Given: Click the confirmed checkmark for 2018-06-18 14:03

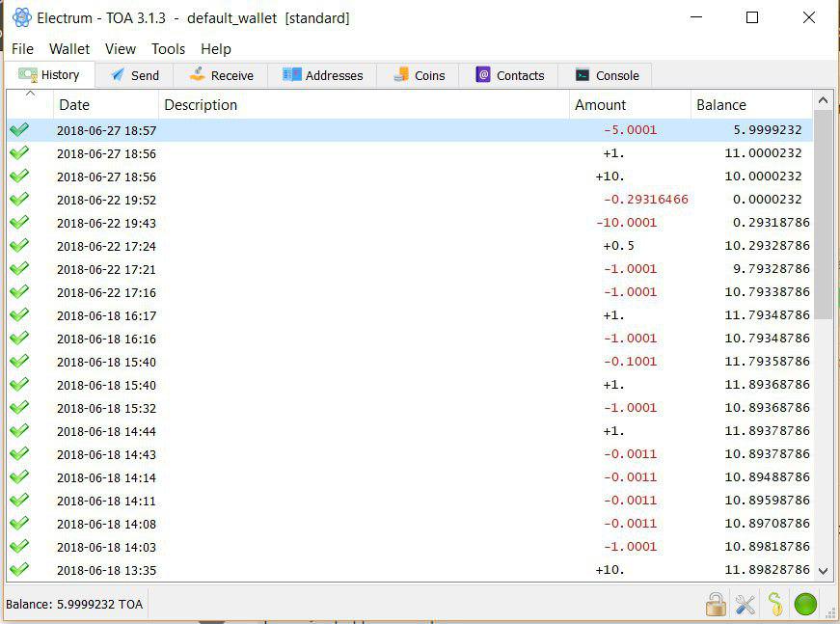Looking at the screenshot, I should pos(19,546).
